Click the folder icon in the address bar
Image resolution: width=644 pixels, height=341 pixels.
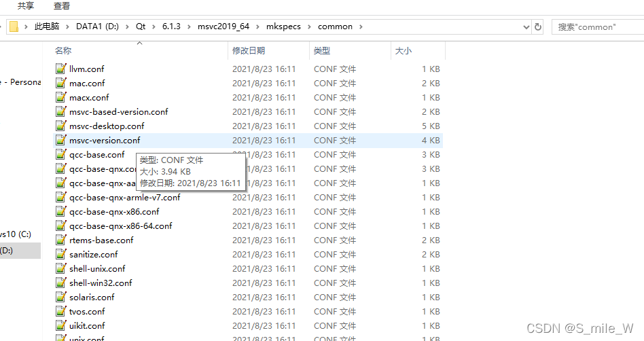click(x=14, y=26)
